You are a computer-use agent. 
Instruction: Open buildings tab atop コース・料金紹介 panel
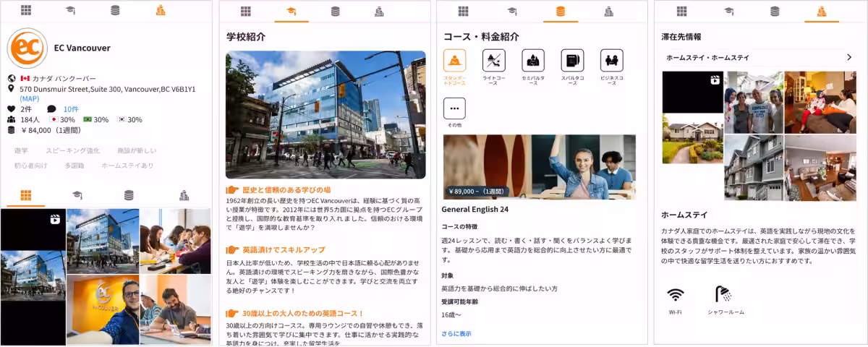[x=609, y=11]
